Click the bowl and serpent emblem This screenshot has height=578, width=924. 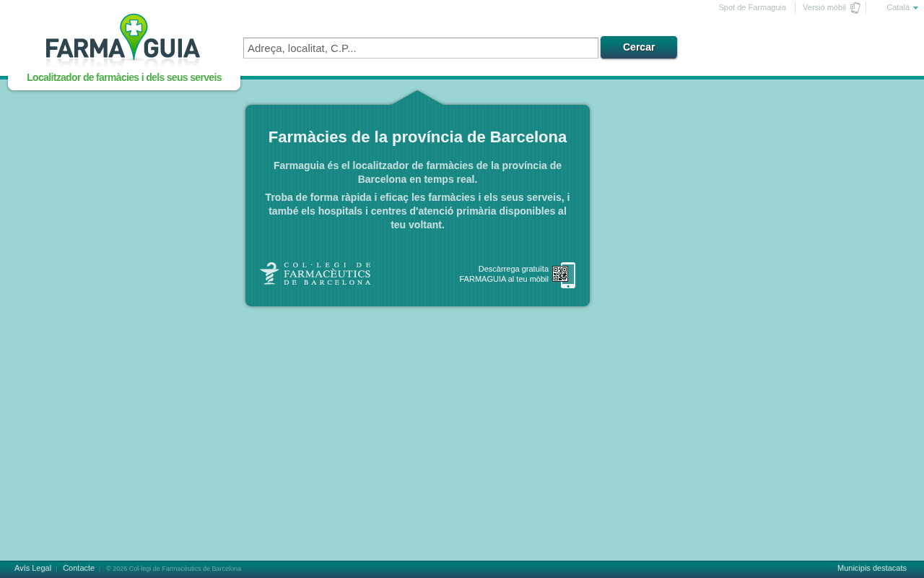tap(270, 274)
